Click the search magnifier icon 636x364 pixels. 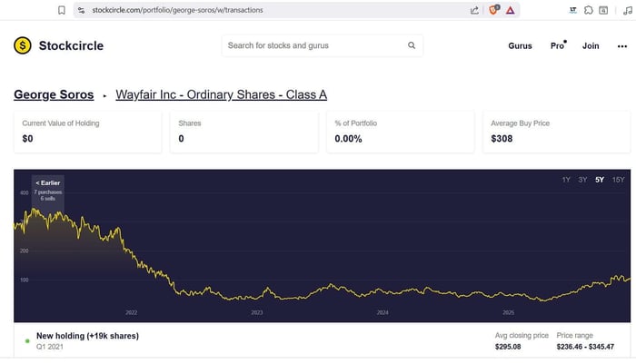(x=412, y=45)
